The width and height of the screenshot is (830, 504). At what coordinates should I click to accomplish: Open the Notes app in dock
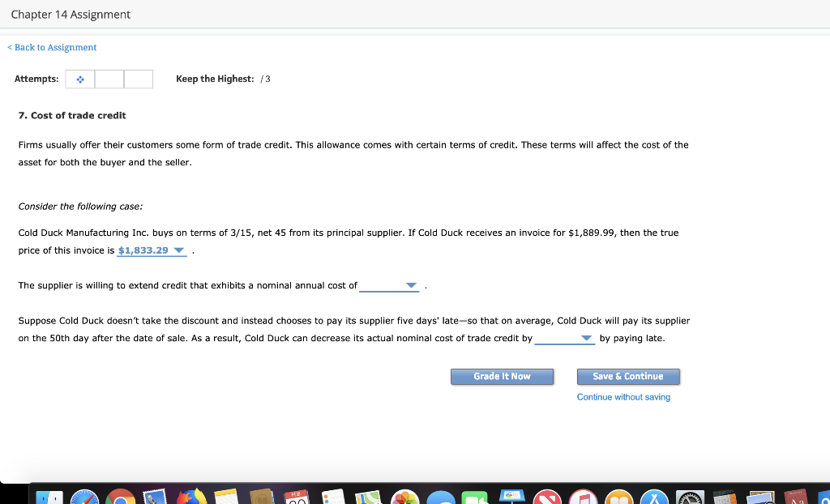coord(227,498)
